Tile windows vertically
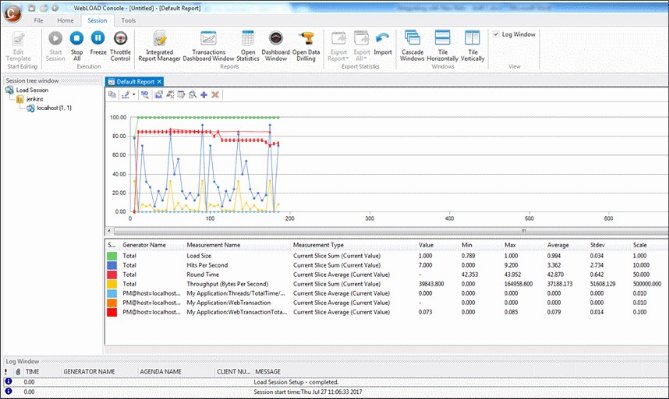 (472, 46)
